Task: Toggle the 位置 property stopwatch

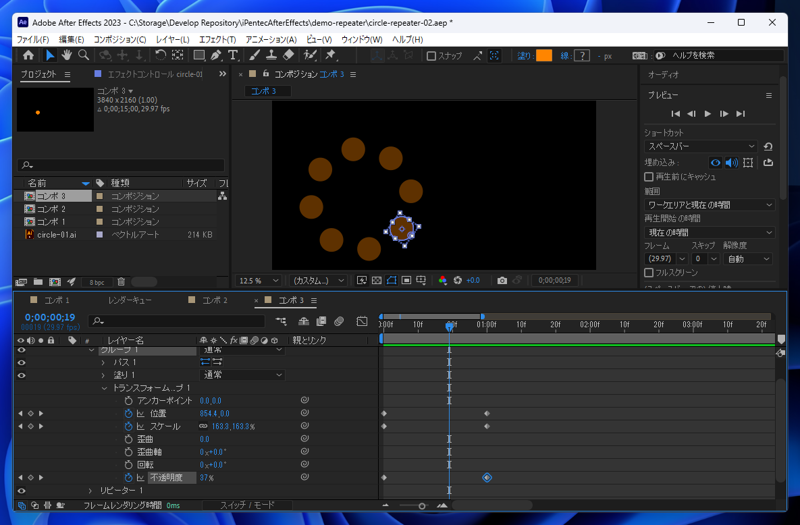Action: 129,413
